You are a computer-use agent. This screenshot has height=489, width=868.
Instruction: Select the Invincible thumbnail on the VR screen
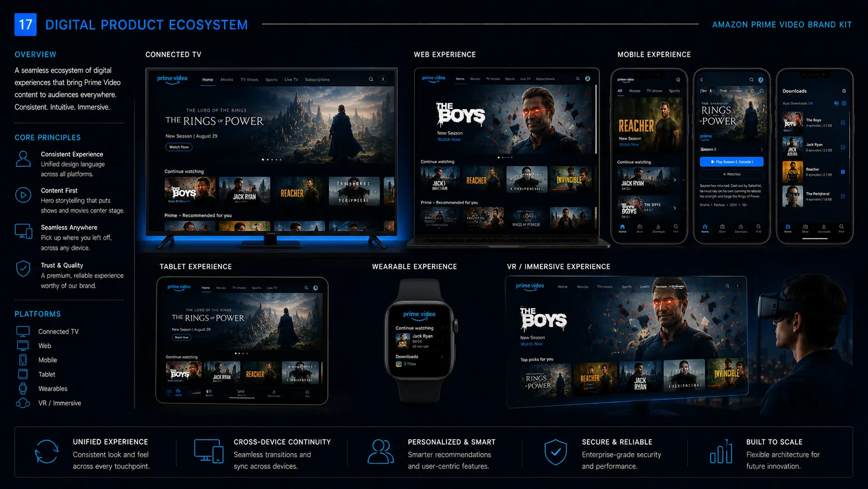point(727,374)
